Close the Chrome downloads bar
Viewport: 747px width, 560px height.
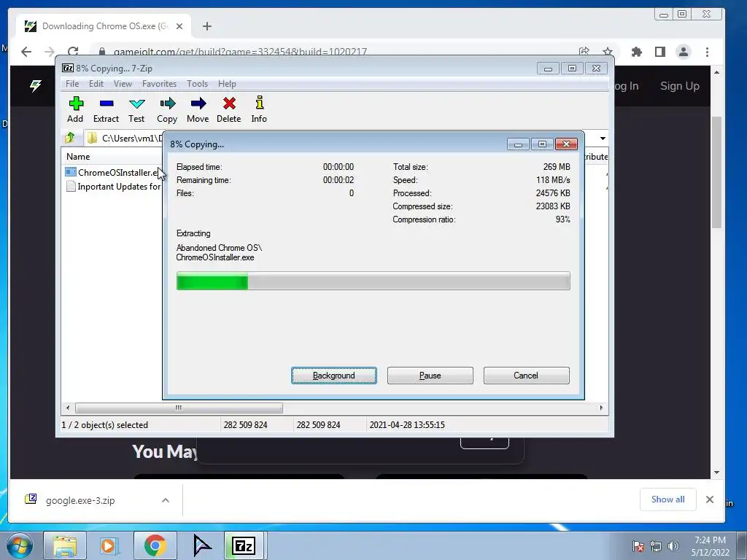point(709,499)
